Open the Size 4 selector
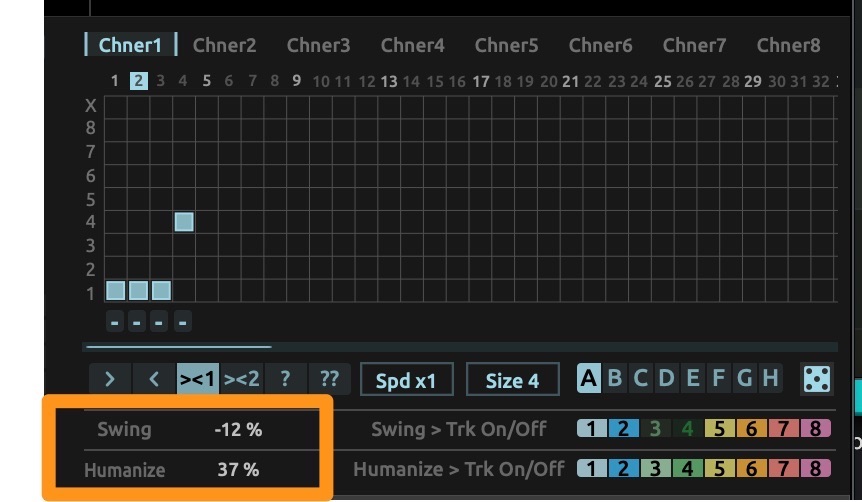Viewport: 862px width, 502px height. (x=512, y=380)
